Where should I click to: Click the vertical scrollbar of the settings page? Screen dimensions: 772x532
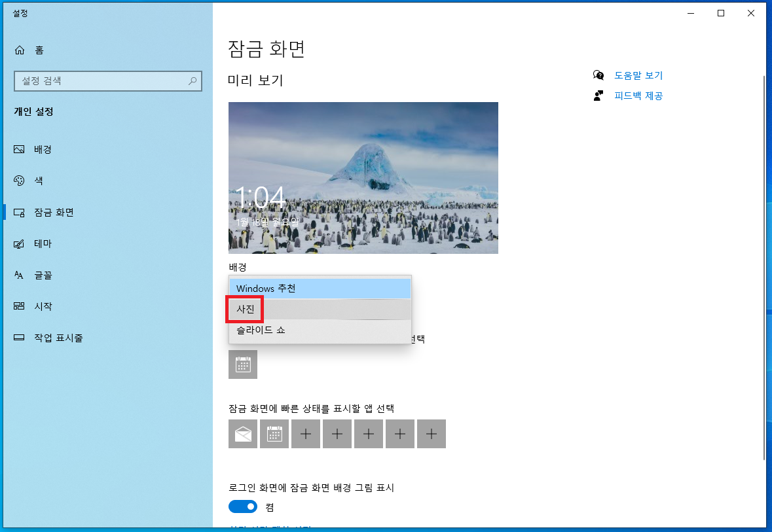764,268
